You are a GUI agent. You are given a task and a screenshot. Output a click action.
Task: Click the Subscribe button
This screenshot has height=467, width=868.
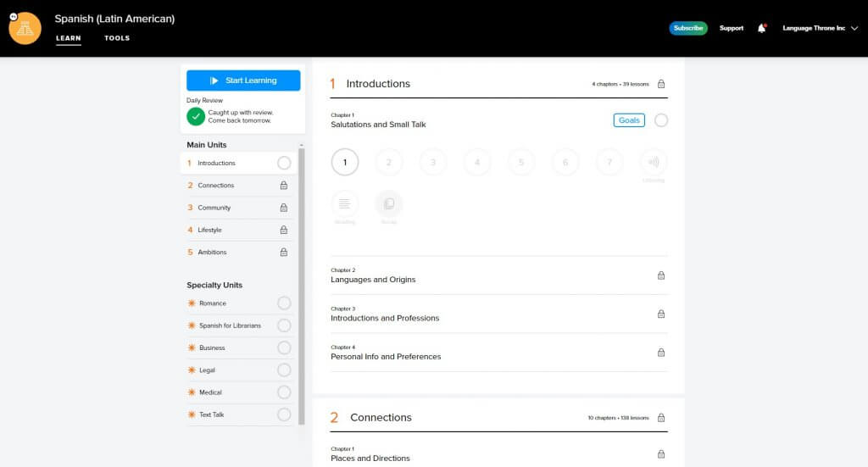click(x=687, y=28)
